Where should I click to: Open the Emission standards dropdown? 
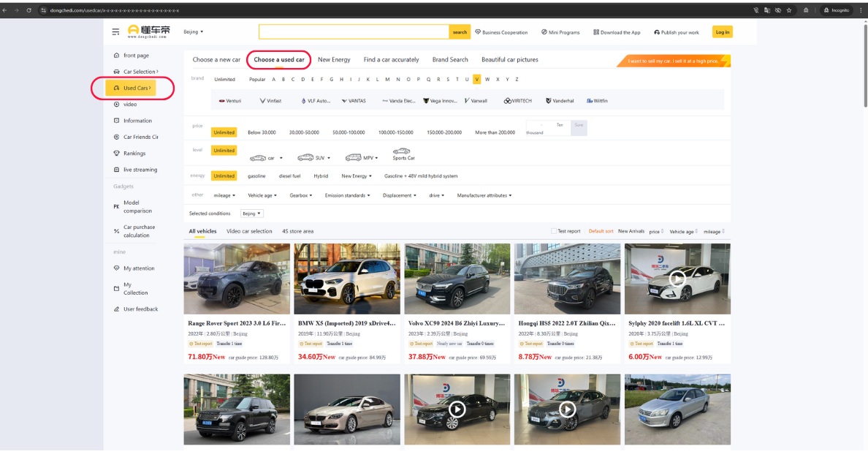click(x=347, y=195)
